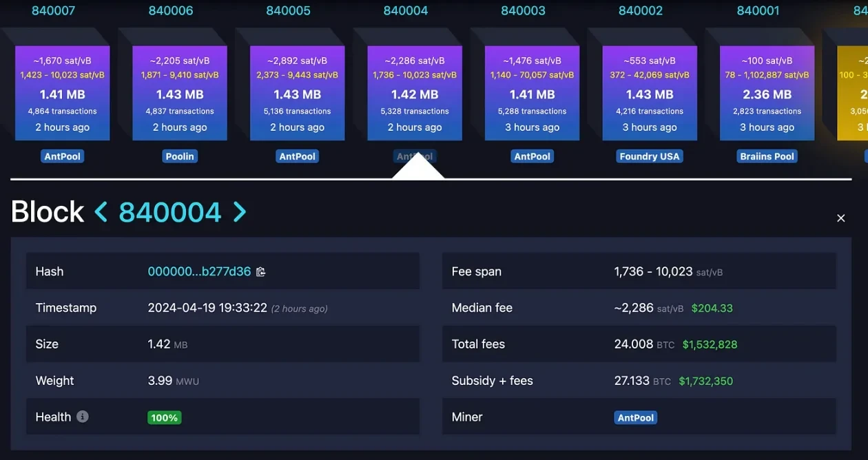Click the AntPool miner tag in details
Viewport: 868px width, 460px height.
pyautogui.click(x=635, y=417)
